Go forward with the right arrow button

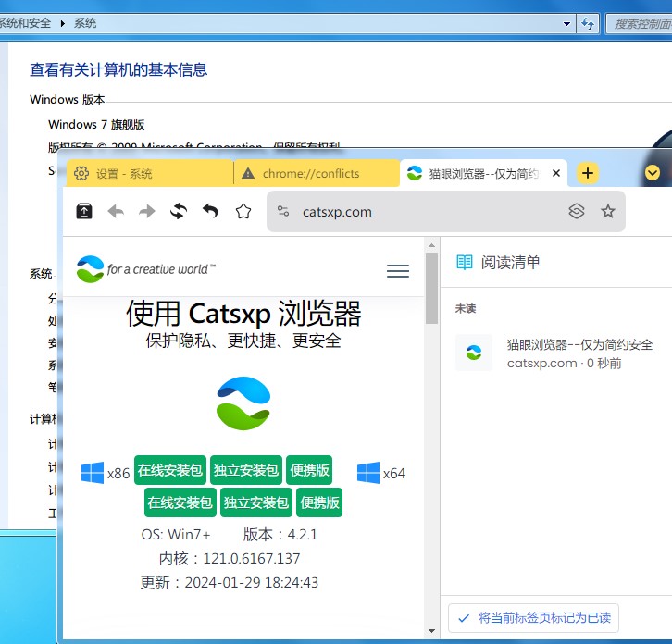pos(147,211)
